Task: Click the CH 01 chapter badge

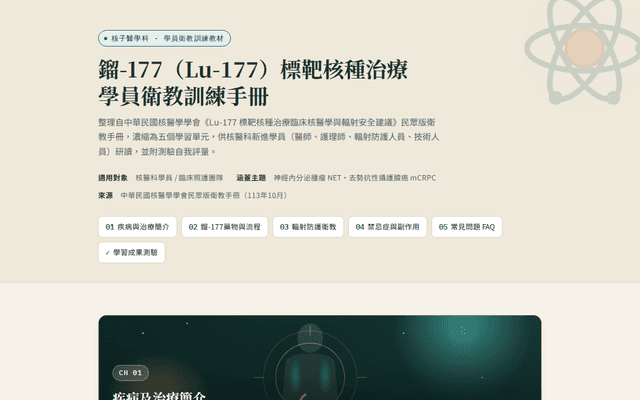Action: (x=131, y=373)
